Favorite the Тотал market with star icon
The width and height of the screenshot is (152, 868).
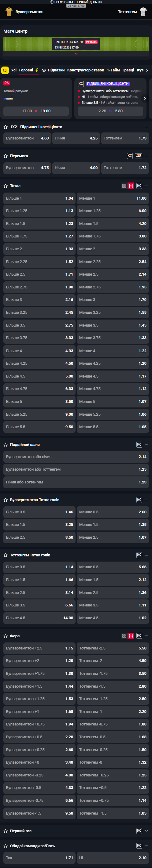[x=6, y=186]
